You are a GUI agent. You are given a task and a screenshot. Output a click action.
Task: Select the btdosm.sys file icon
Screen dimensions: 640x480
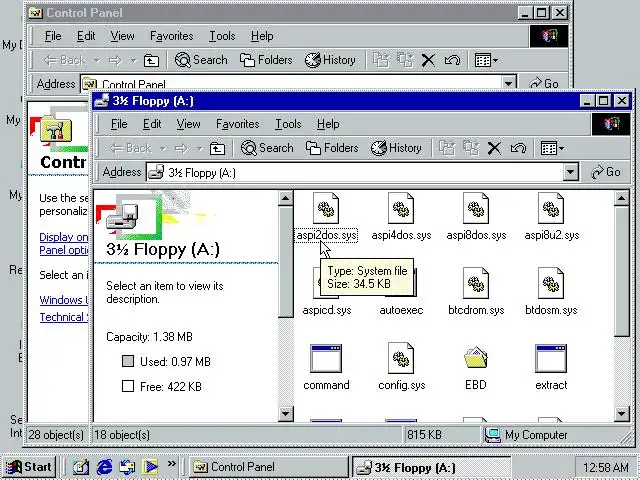(x=551, y=283)
